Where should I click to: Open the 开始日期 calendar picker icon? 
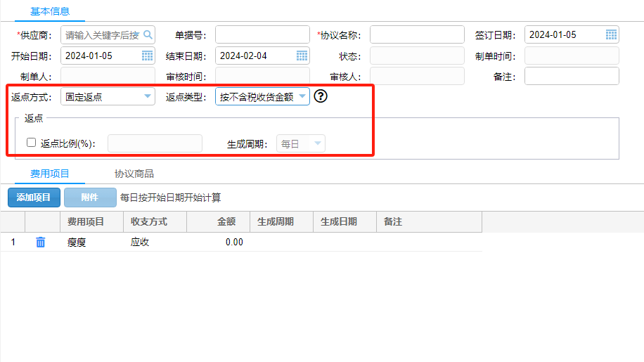click(147, 56)
